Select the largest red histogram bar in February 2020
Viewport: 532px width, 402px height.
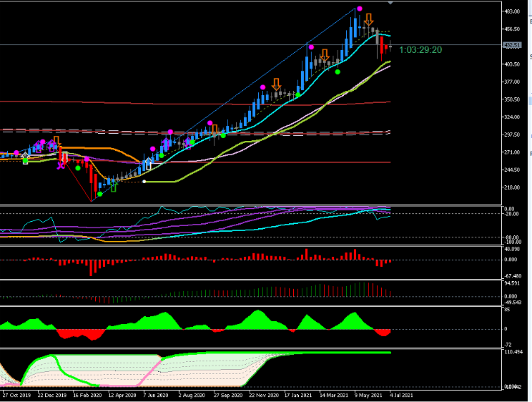[x=92, y=268]
